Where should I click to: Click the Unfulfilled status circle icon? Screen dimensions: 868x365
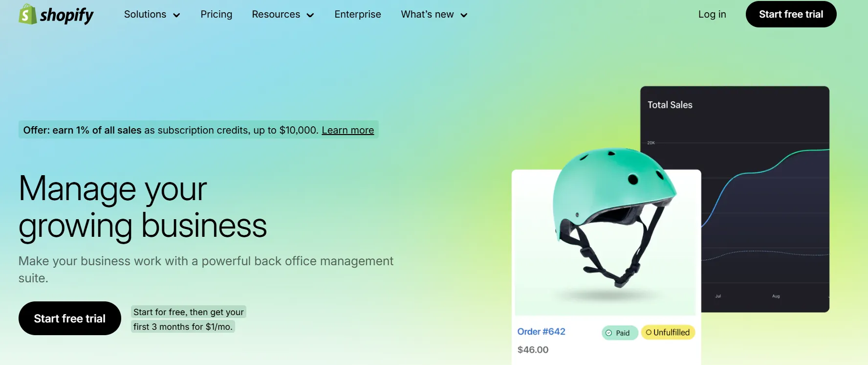point(649,333)
